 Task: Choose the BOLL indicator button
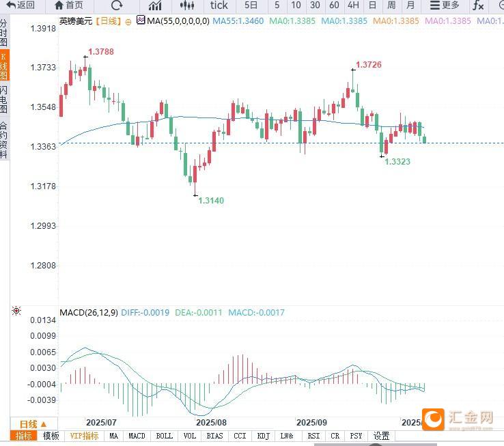coord(165,436)
